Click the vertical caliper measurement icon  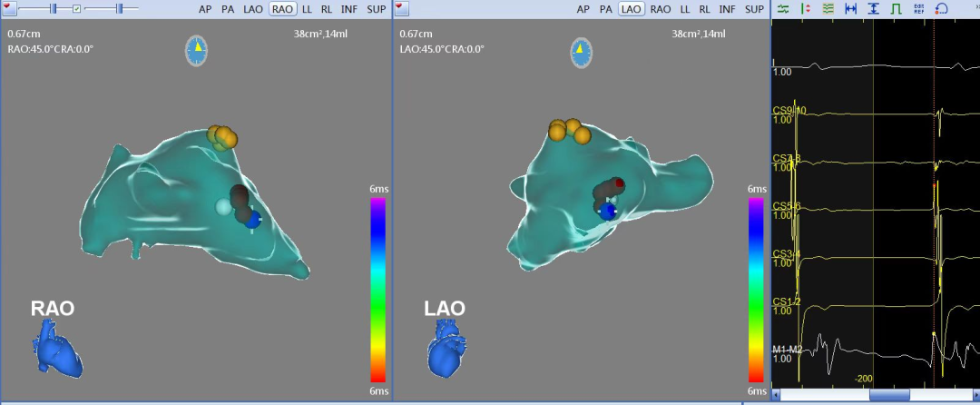[873, 8]
